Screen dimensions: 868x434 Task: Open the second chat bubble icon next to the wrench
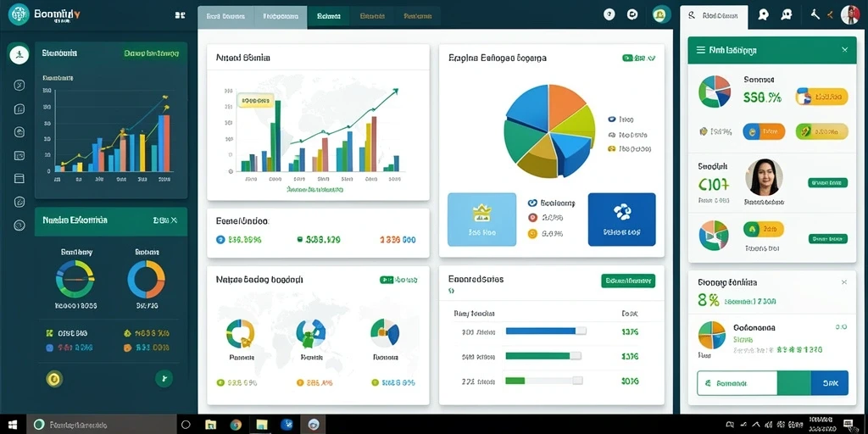coord(786,15)
